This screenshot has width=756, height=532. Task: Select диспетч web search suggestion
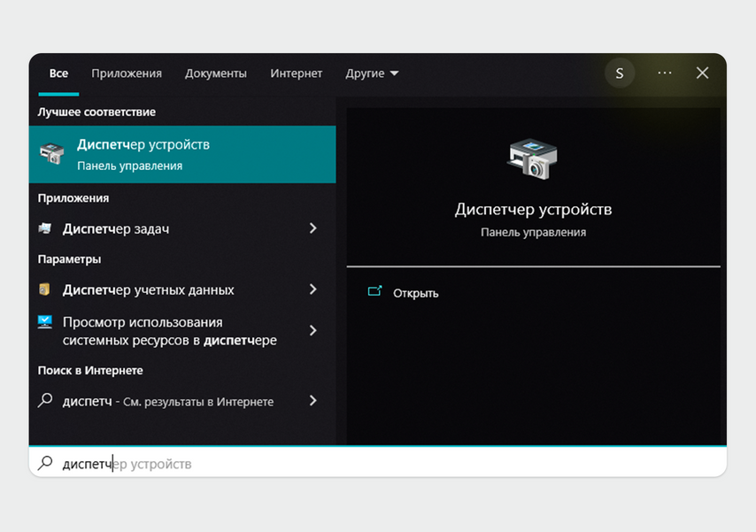(182, 401)
